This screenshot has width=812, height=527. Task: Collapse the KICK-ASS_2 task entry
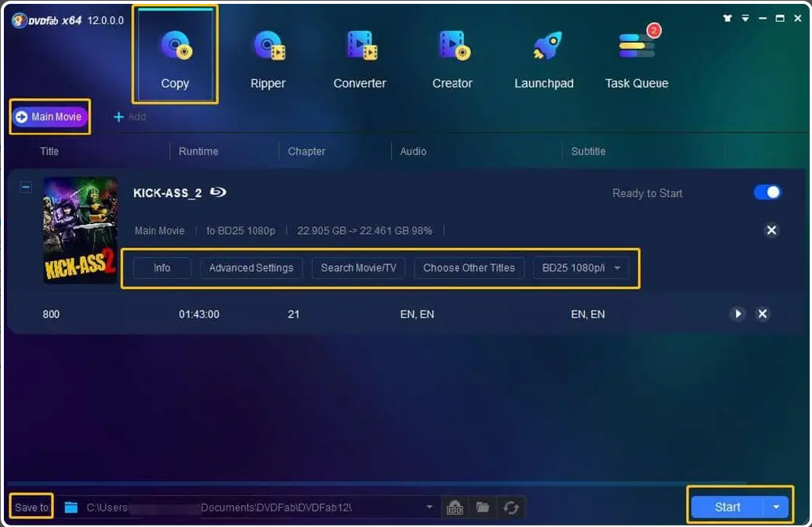point(26,187)
